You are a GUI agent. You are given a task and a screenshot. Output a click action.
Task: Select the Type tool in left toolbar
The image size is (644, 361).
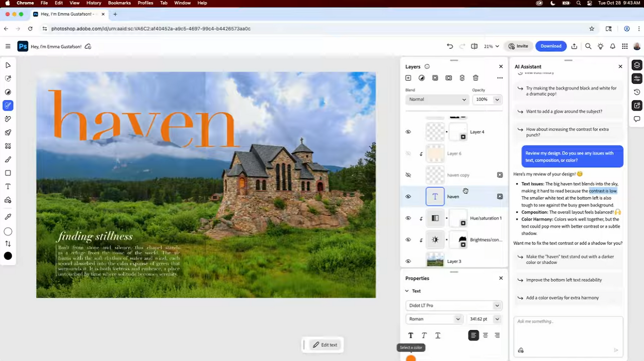point(8,187)
